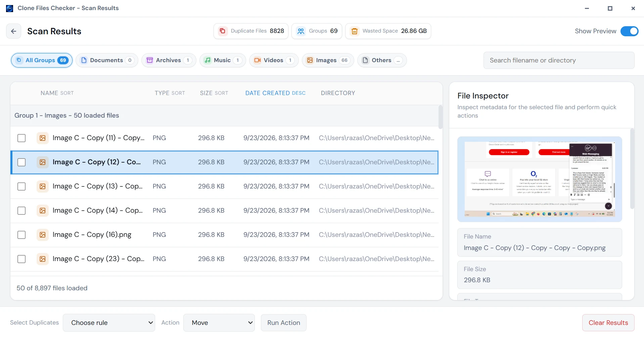Filter results by Images
This screenshot has height=337, width=644.
(328, 60)
